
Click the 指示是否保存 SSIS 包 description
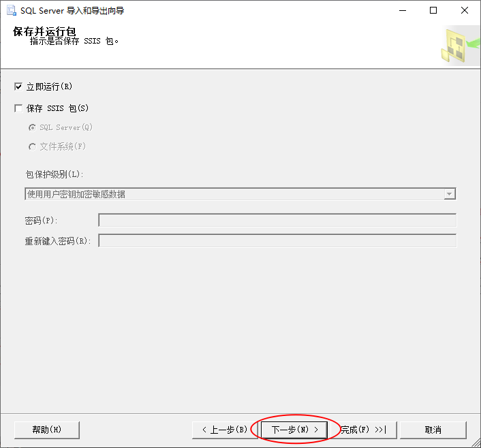[74, 41]
